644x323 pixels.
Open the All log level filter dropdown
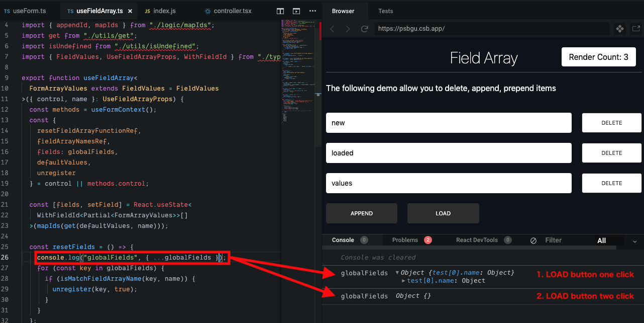pos(602,240)
